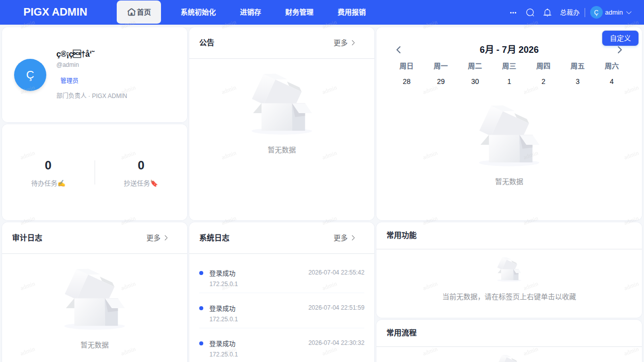Click the three-dots more menu icon
The width and height of the screenshot is (644, 362).
pyautogui.click(x=513, y=13)
